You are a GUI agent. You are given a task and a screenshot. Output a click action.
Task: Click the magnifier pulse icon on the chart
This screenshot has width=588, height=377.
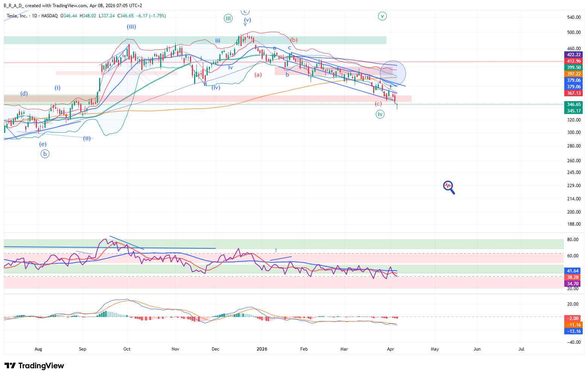pyautogui.click(x=449, y=187)
